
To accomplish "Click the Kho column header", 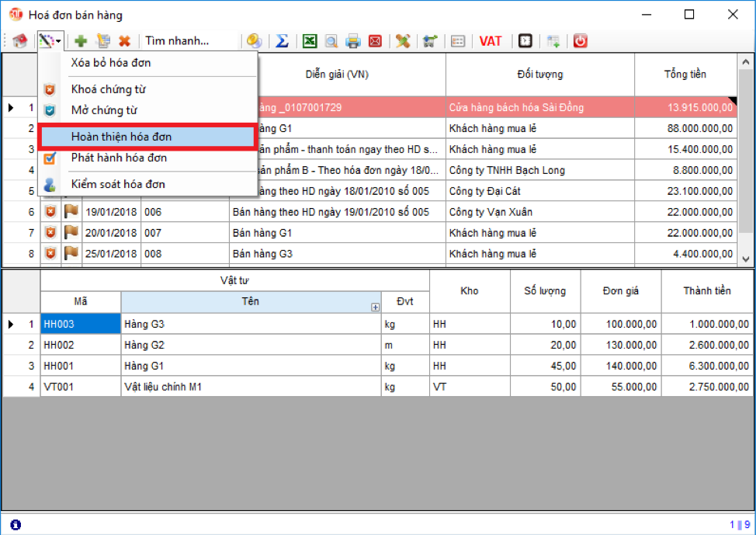I will click(469, 291).
